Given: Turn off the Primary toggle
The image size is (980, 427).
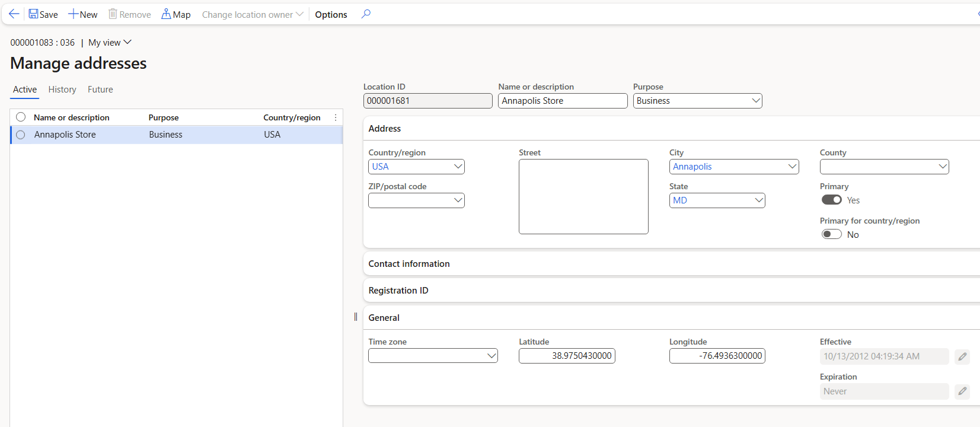Looking at the screenshot, I should click(831, 200).
